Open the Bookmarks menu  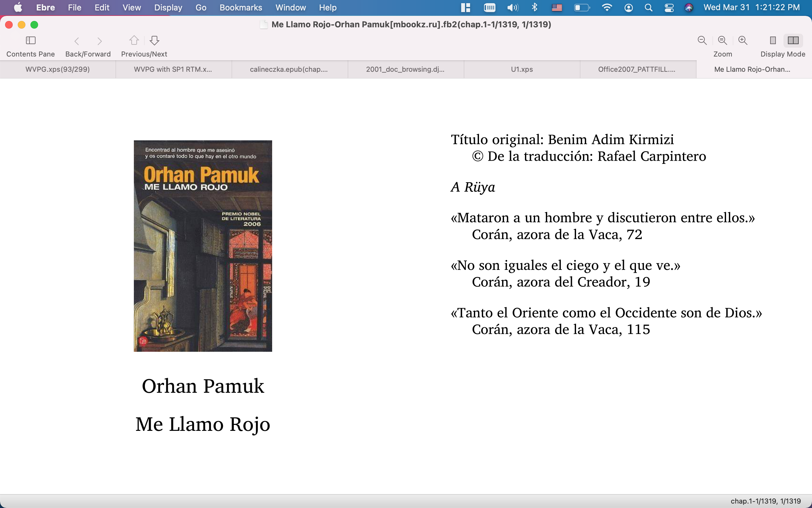241,7
